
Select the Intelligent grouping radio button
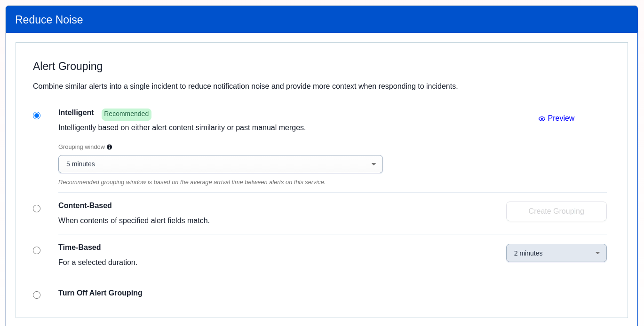37,116
